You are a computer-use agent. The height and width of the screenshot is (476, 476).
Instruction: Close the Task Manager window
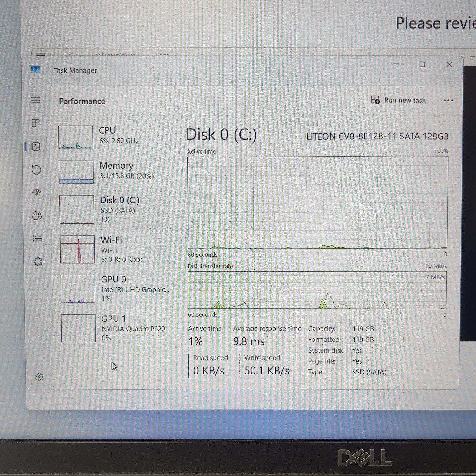[x=449, y=64]
